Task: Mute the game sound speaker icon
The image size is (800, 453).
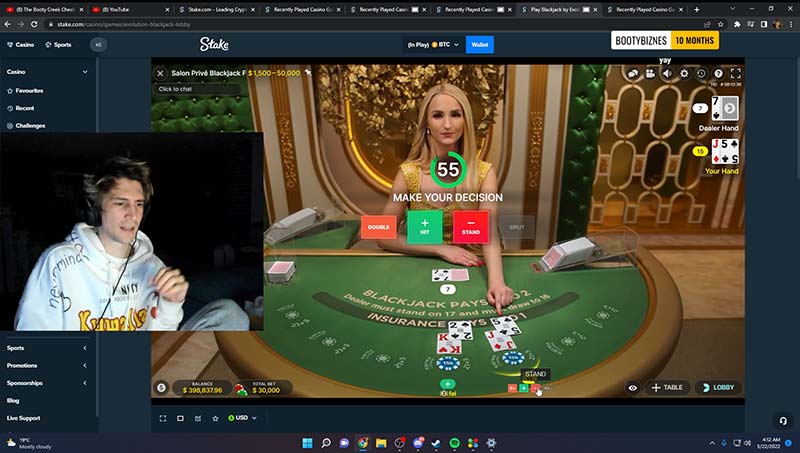Action: (x=667, y=73)
